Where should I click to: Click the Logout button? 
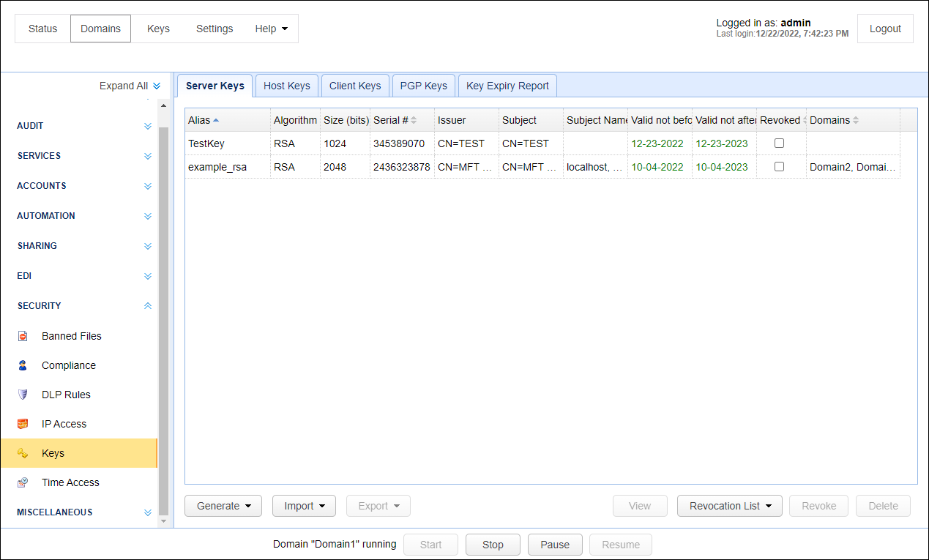pyautogui.click(x=885, y=29)
